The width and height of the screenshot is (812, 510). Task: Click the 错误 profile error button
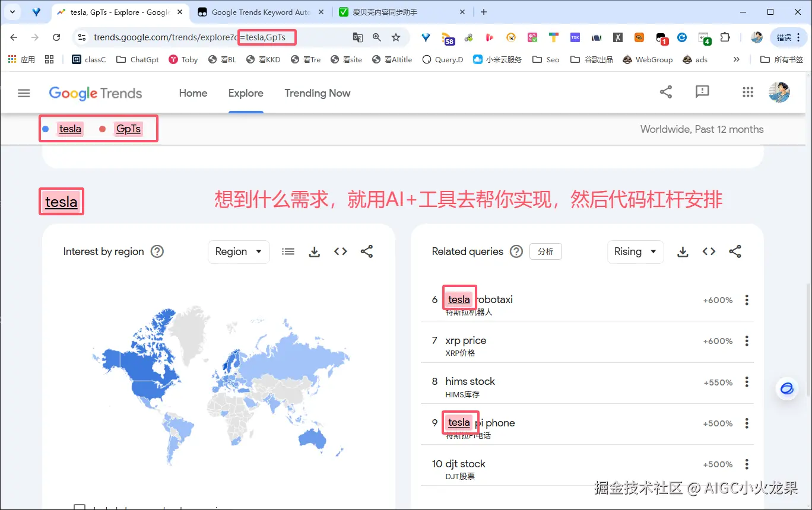(789, 37)
